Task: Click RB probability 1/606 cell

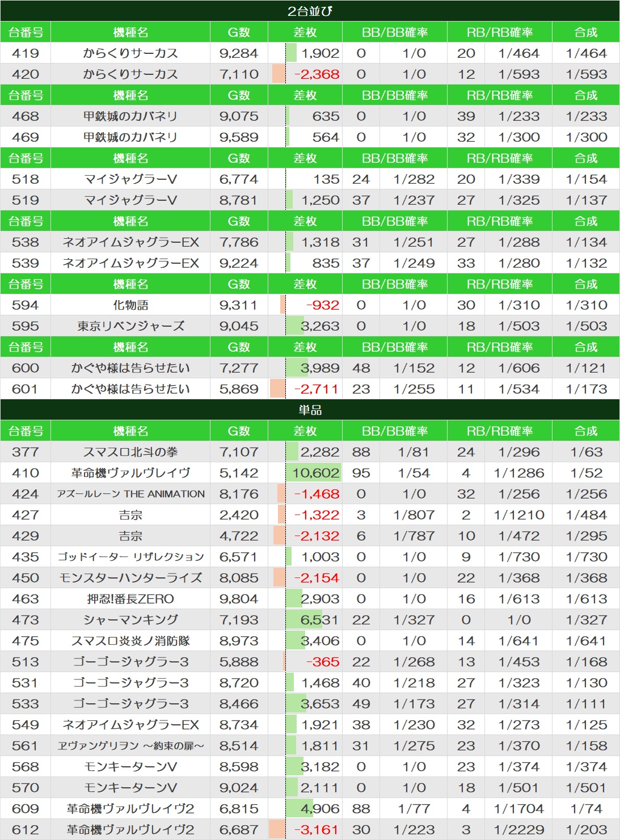Action: point(519,368)
